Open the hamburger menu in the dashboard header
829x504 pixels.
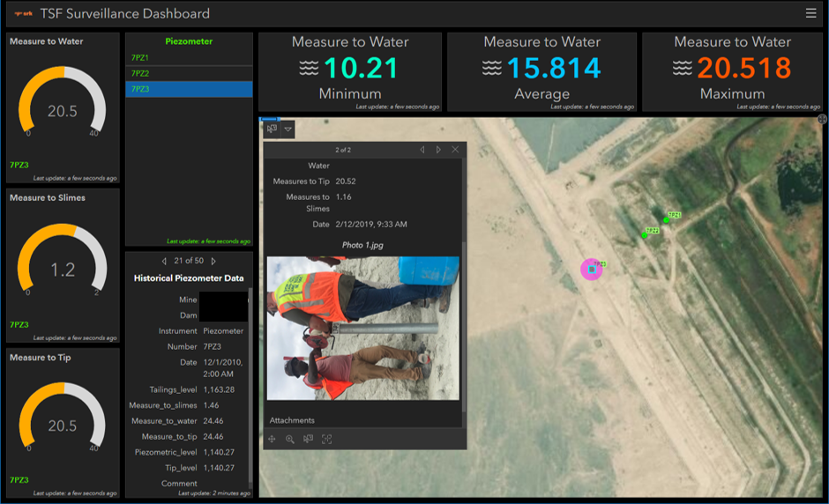click(810, 13)
